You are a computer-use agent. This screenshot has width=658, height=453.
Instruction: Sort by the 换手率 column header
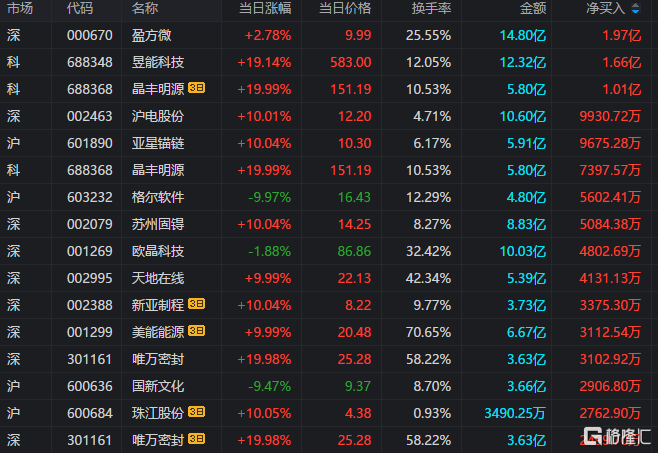tap(431, 8)
